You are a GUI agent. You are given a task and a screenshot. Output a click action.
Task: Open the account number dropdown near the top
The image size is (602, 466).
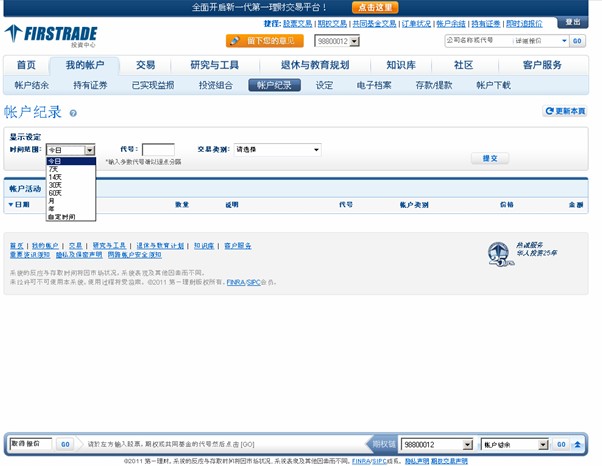pyautogui.click(x=355, y=41)
